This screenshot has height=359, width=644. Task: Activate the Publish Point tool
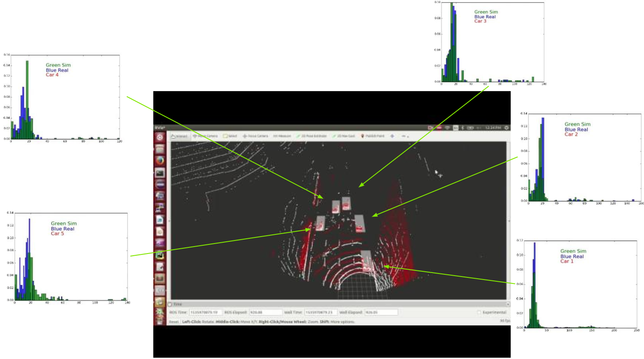[x=373, y=136]
